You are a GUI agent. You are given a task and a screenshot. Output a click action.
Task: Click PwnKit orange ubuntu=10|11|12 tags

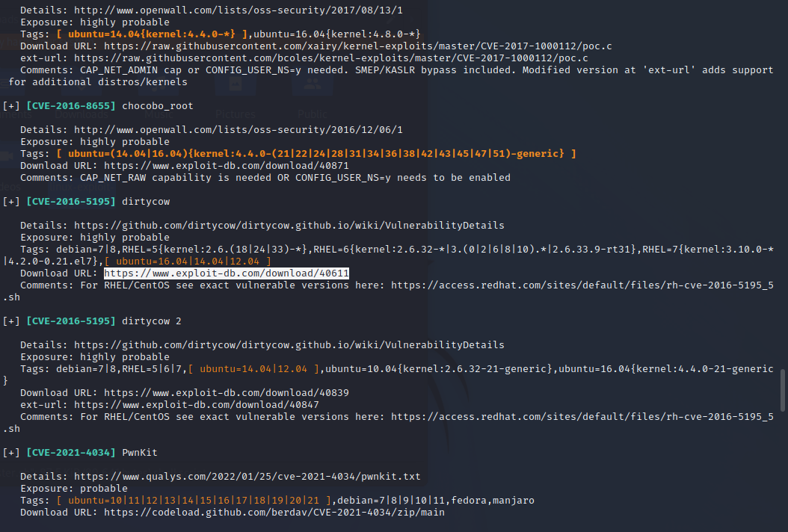point(194,501)
